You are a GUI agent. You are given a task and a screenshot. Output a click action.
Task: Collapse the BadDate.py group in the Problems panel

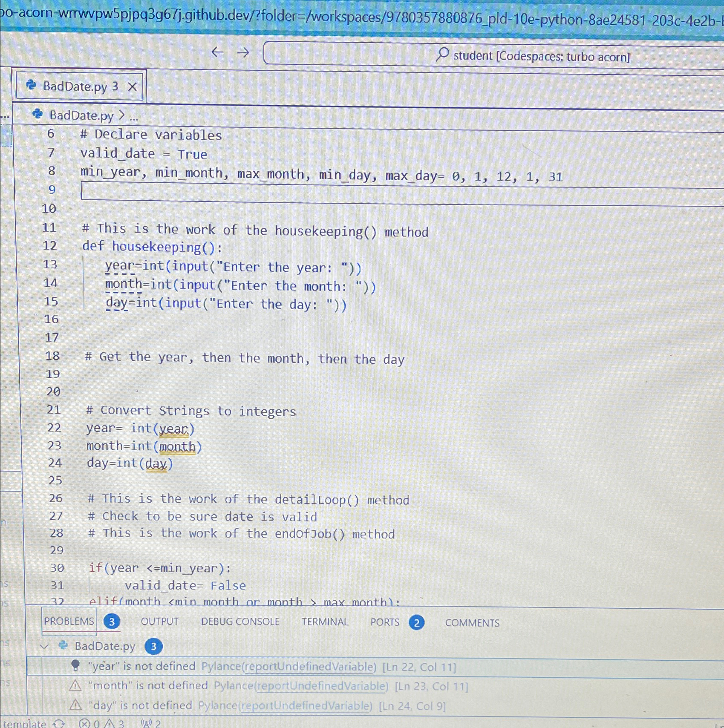click(x=44, y=646)
